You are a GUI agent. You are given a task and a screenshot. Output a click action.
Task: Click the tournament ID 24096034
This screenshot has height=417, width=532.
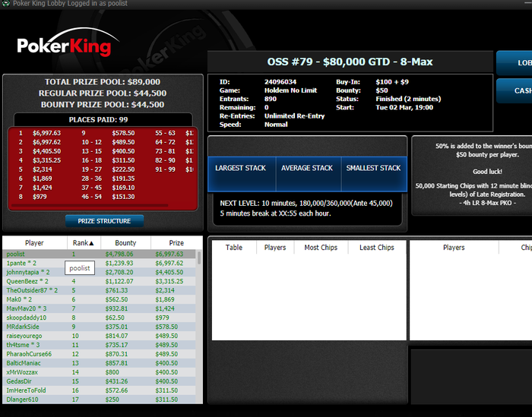(280, 82)
